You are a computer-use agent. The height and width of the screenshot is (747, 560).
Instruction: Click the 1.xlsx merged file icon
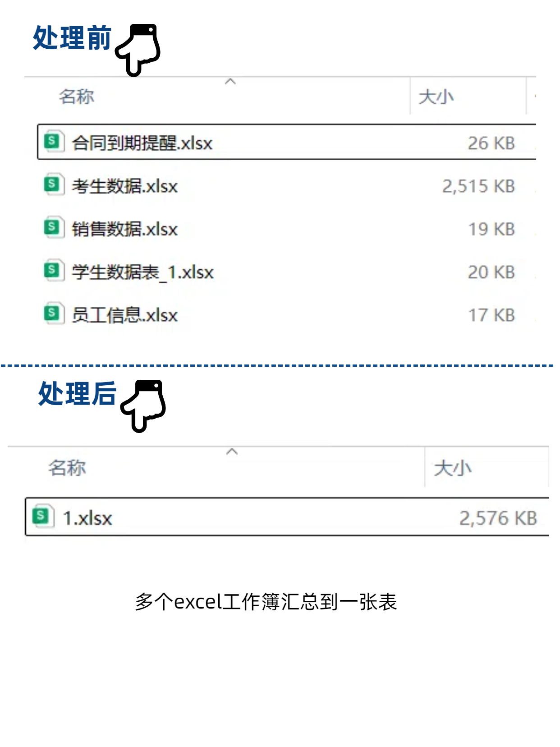[x=43, y=516]
